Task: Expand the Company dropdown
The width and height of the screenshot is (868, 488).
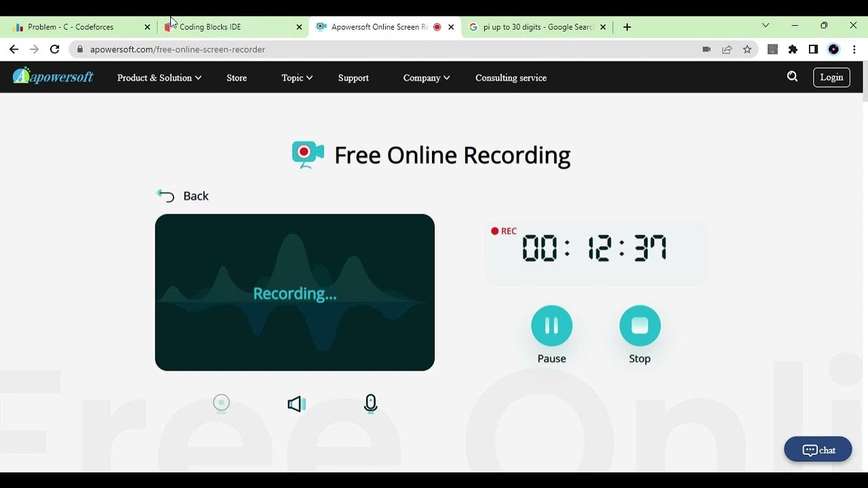Action: tap(427, 78)
